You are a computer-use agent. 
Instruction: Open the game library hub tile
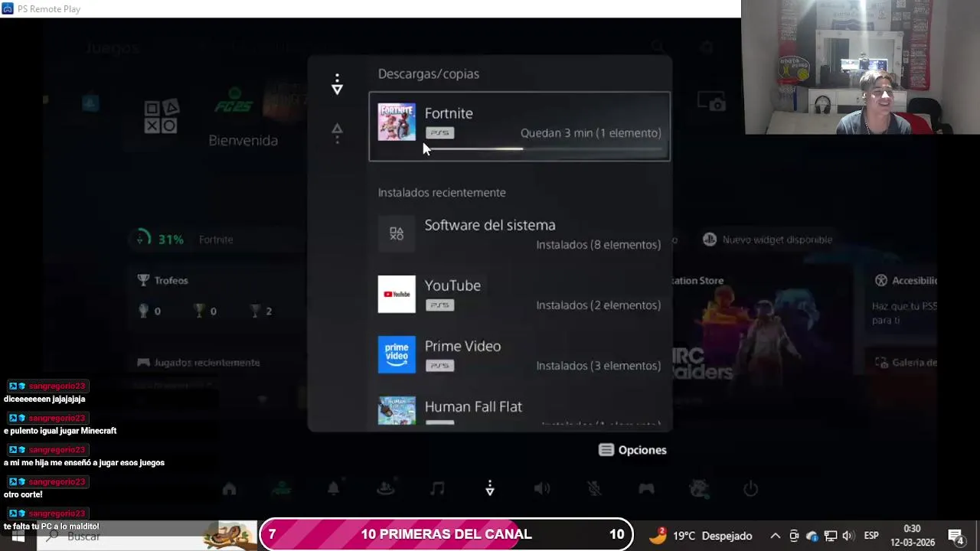pyautogui.click(x=162, y=117)
